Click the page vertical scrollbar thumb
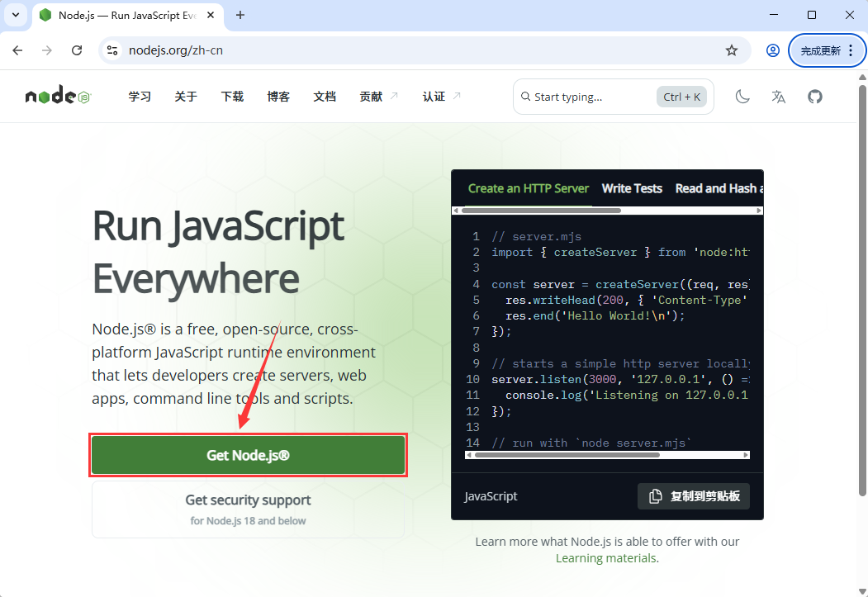The image size is (868, 597). [x=862, y=289]
